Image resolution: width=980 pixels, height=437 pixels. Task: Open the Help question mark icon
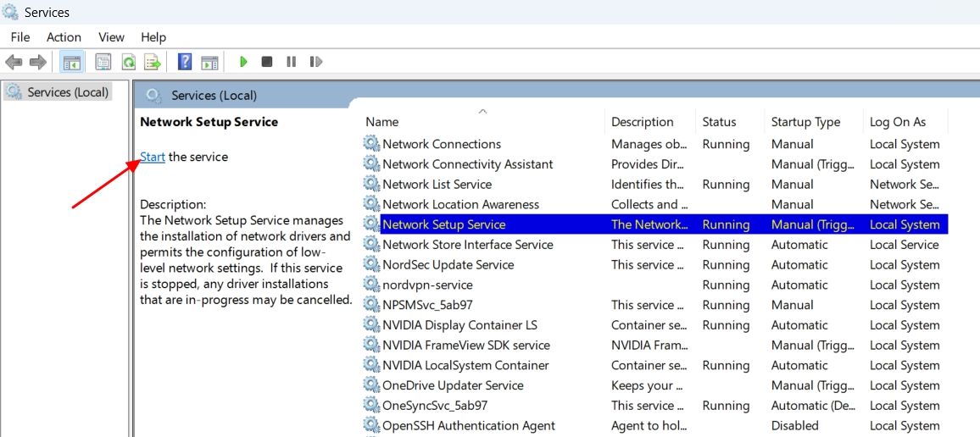pyautogui.click(x=185, y=61)
